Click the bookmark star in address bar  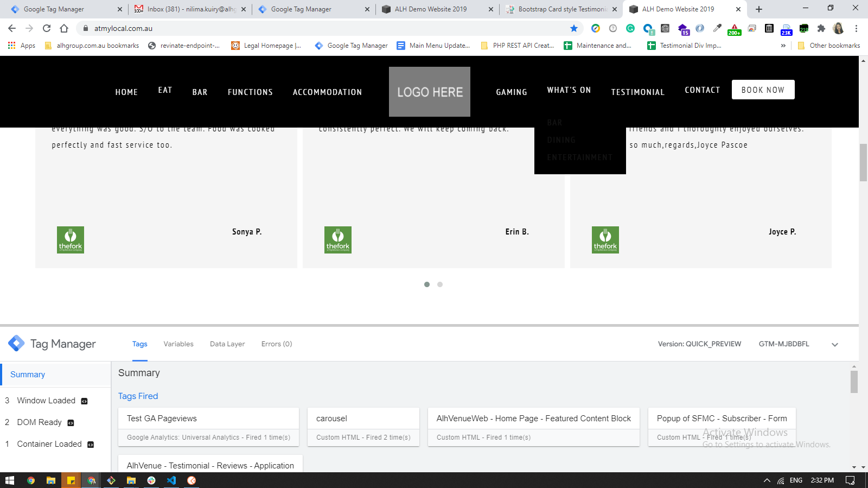[x=574, y=28]
